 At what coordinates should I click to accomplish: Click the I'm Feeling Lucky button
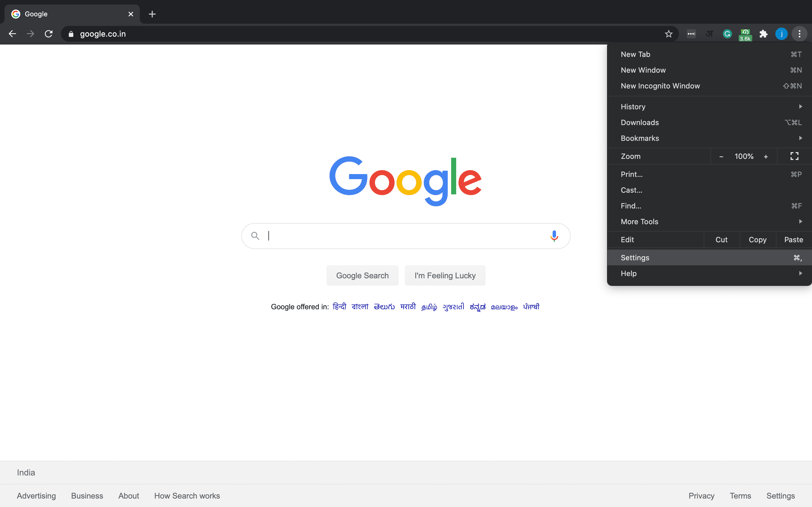[x=445, y=275]
